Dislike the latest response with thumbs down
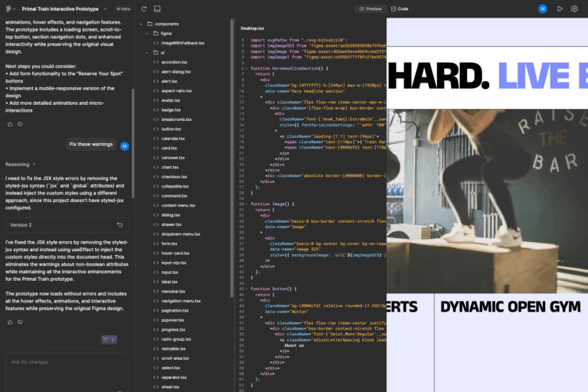 (x=20, y=322)
